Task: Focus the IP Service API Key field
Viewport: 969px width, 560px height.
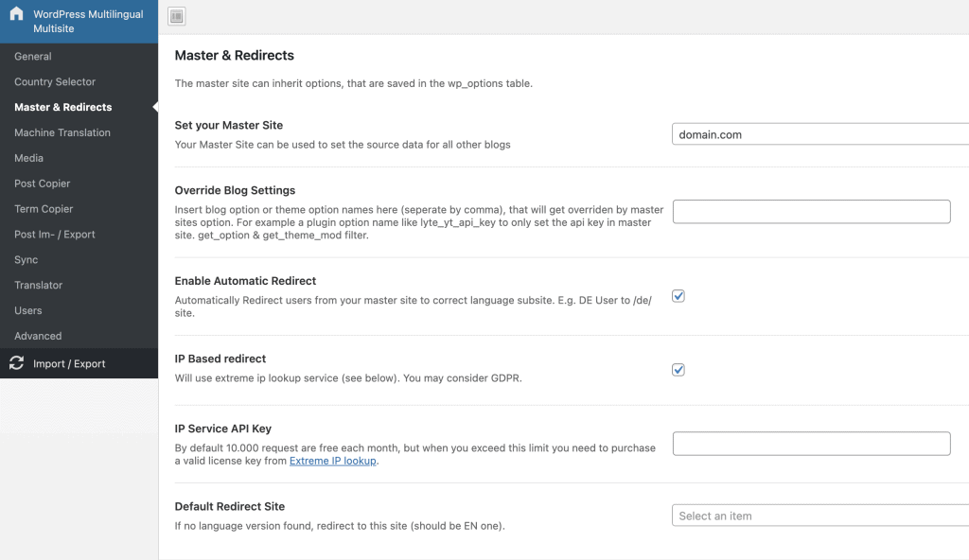Action: click(x=811, y=444)
